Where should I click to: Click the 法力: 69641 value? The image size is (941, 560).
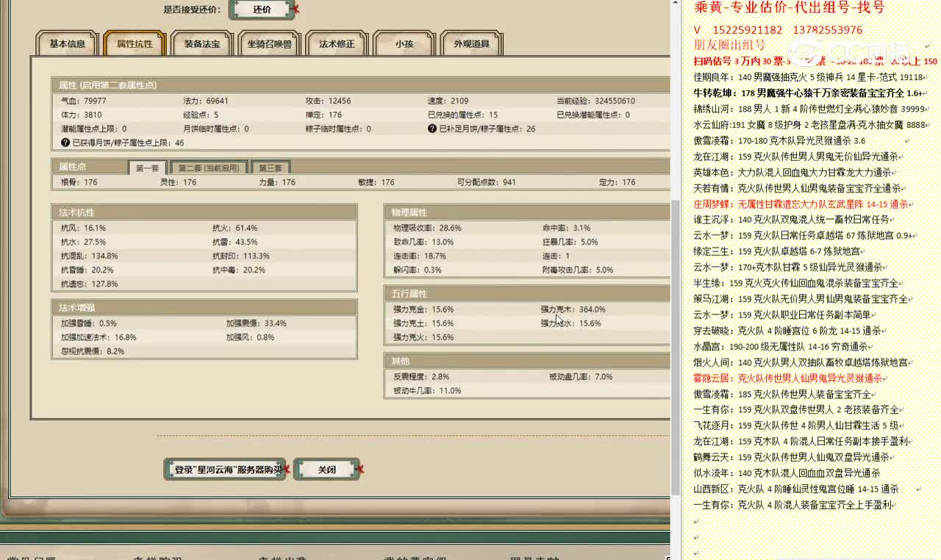205,101
